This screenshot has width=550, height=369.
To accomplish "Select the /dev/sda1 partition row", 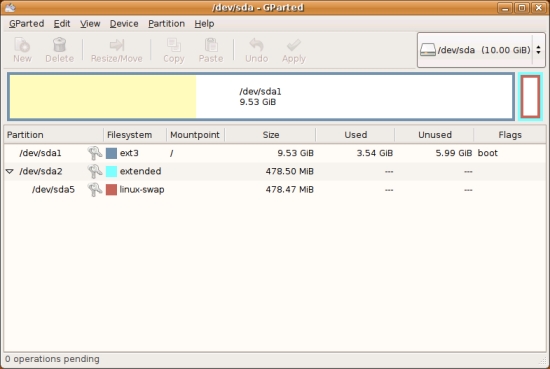I will [x=275, y=153].
